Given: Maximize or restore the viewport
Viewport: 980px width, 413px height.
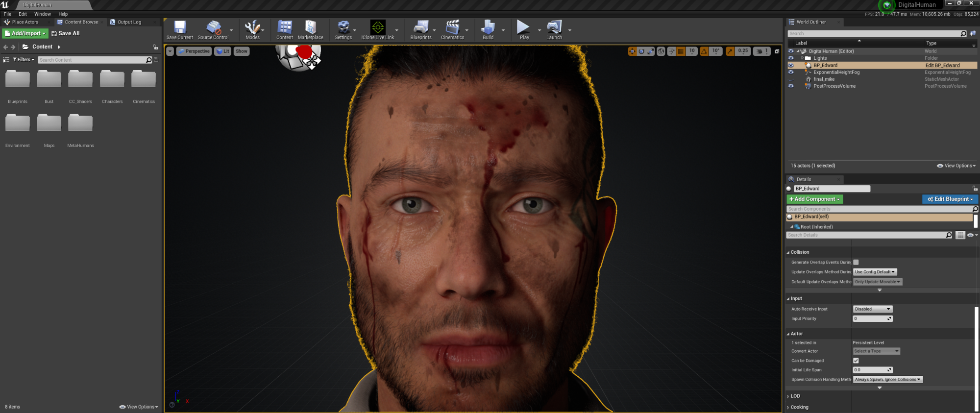Looking at the screenshot, I should [777, 51].
